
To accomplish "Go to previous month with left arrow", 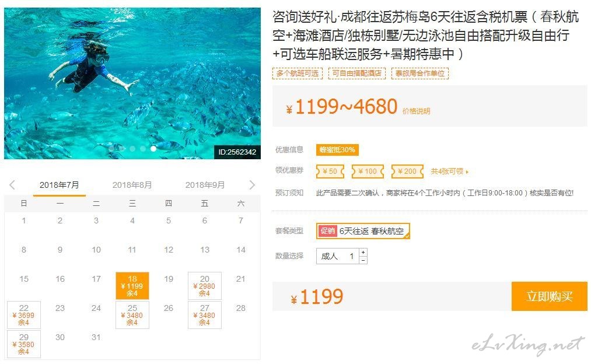I will (x=12, y=185).
